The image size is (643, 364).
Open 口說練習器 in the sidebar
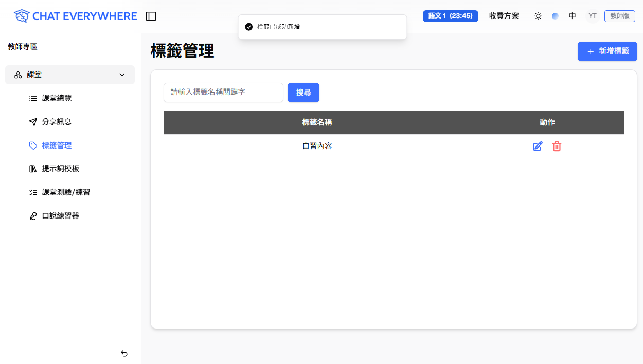click(60, 216)
